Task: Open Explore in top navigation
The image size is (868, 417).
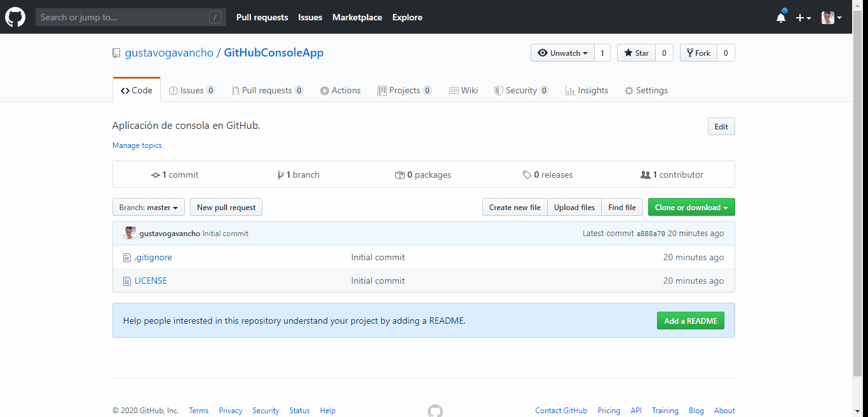Action: tap(407, 17)
